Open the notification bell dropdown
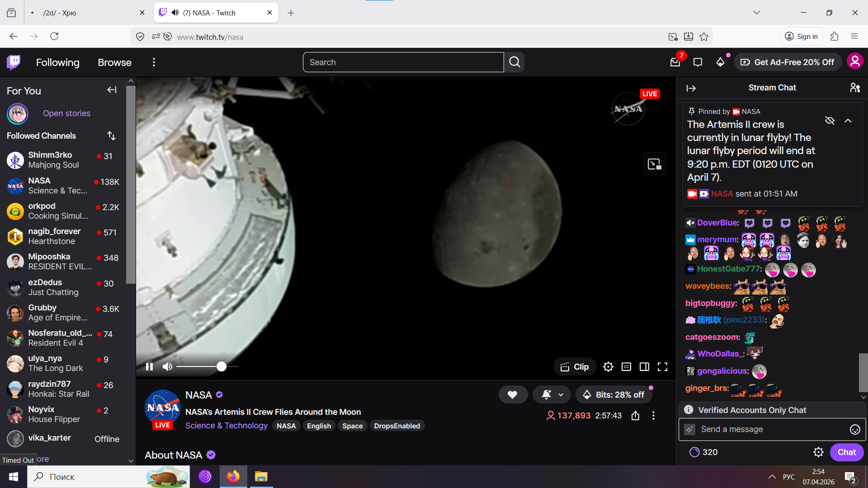868x488 pixels. pos(552,394)
